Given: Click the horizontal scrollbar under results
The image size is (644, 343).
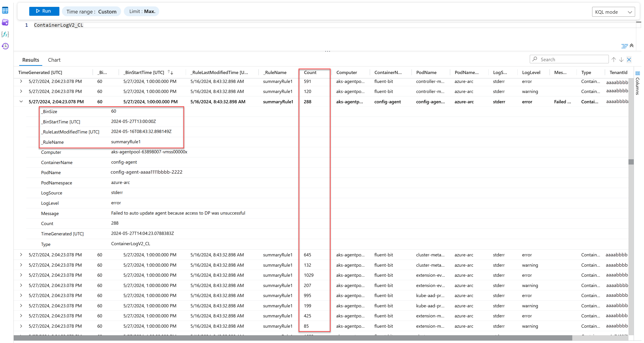Looking at the screenshot, I should pos(293,338).
